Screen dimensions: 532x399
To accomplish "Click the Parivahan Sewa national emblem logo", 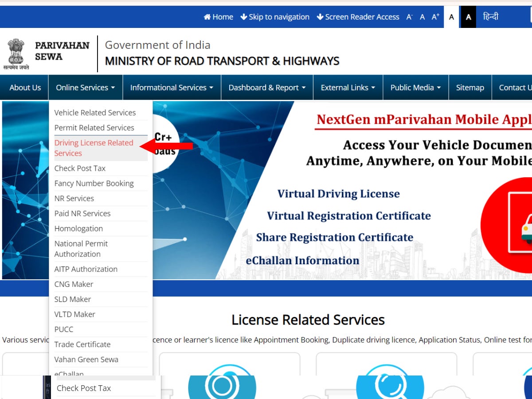I will 16,52.
